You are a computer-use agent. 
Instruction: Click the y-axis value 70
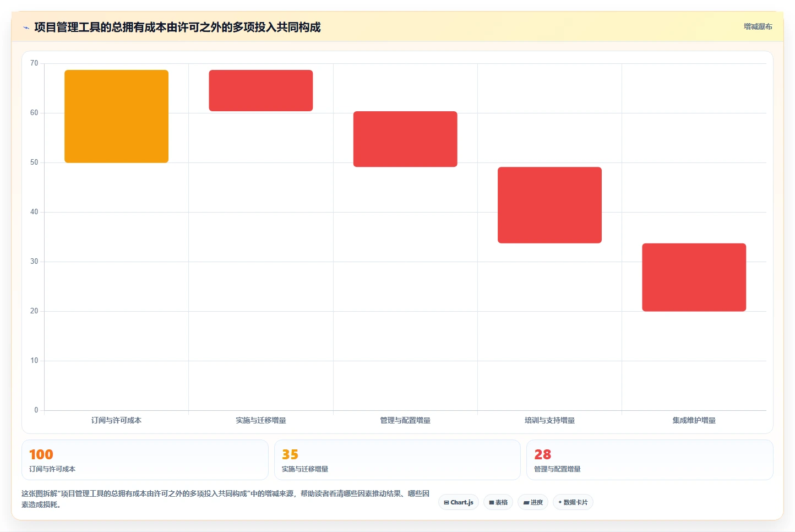pos(34,63)
